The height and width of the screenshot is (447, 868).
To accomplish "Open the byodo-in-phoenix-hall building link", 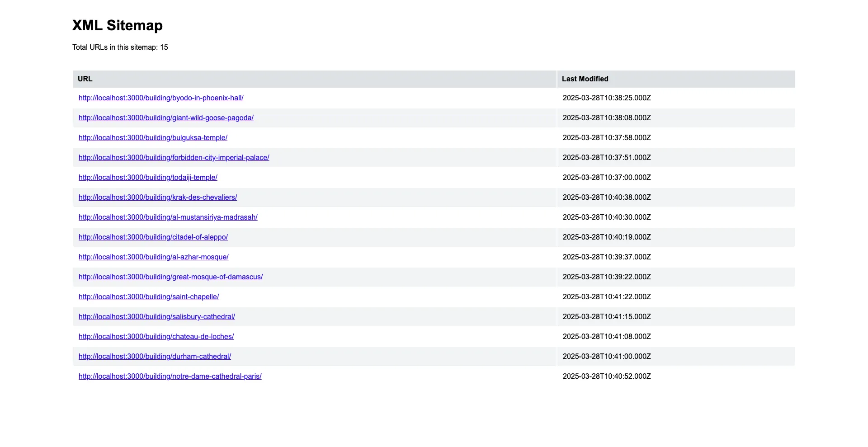I will coord(161,98).
